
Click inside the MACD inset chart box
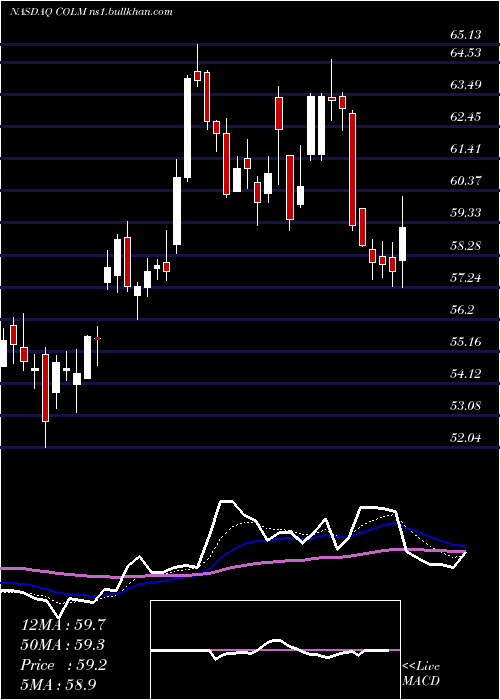click(275, 650)
